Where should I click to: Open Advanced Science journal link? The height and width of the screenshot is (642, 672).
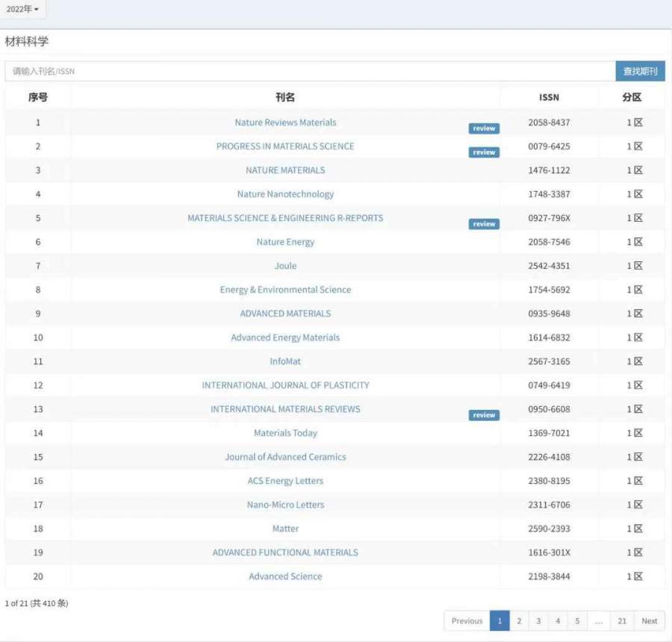coord(285,577)
